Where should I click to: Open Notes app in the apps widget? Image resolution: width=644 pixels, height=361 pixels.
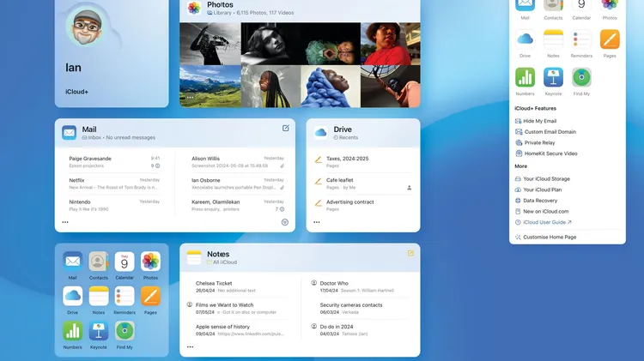[99, 296]
